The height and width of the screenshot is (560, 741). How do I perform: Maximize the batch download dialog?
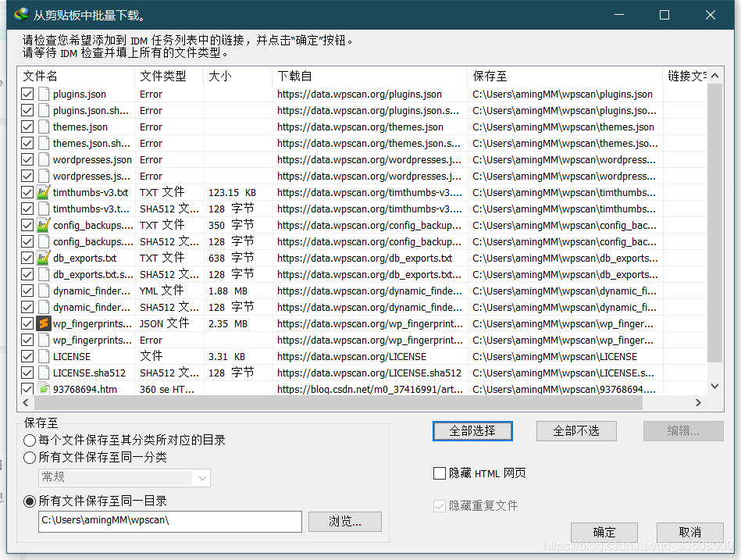664,15
